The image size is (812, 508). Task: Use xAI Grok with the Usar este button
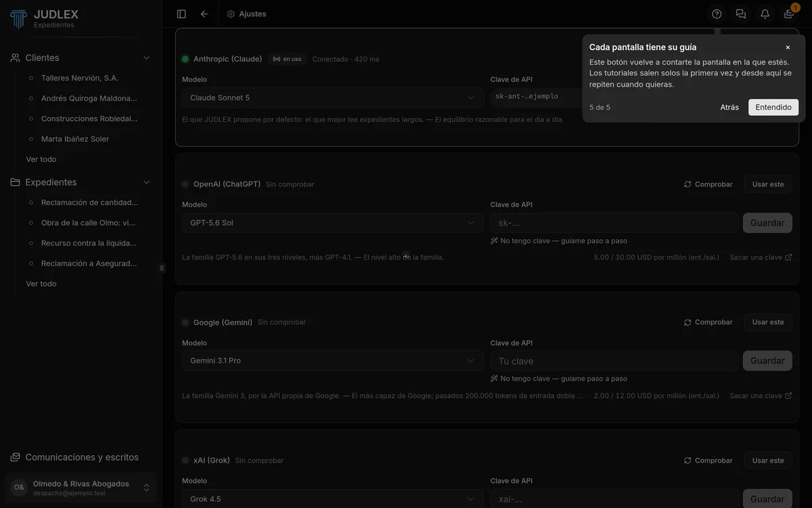click(x=768, y=461)
